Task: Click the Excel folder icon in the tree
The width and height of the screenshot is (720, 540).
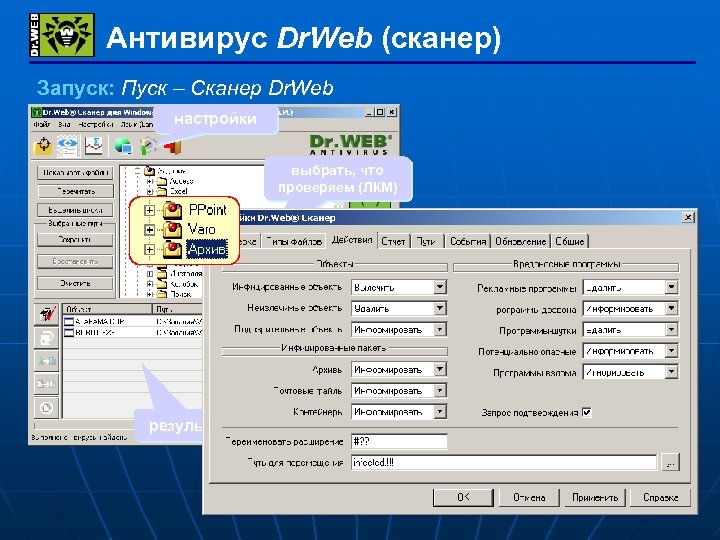Action: (162, 191)
